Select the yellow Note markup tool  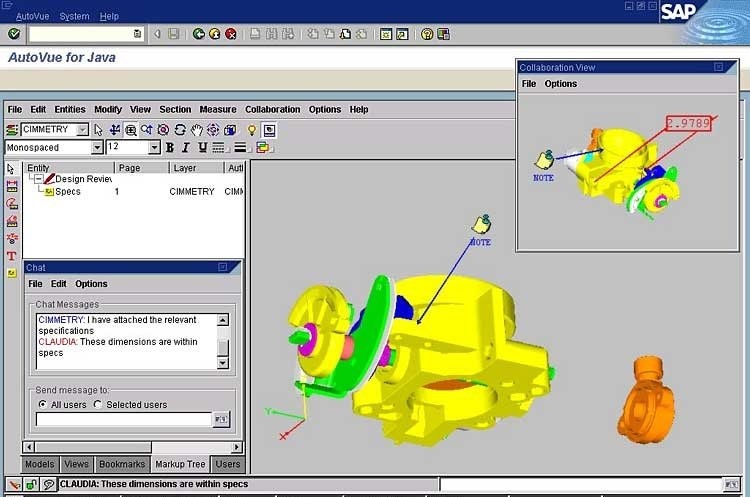[x=11, y=273]
